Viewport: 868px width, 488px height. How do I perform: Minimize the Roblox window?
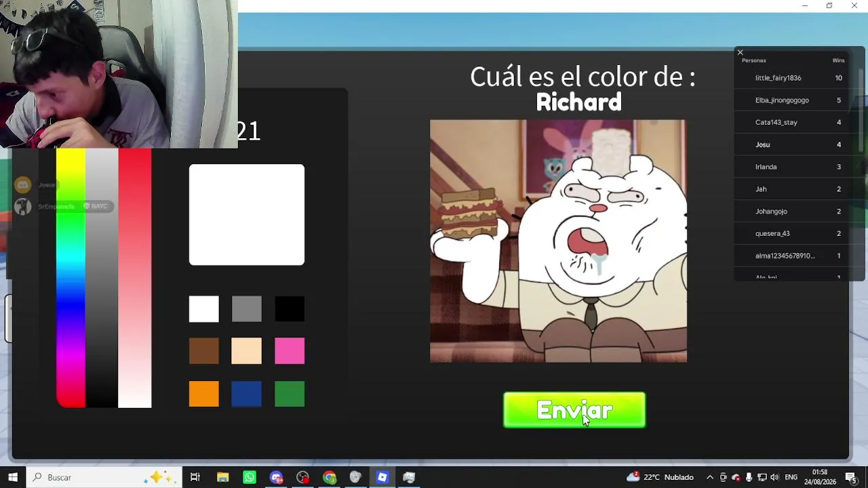pos(805,6)
